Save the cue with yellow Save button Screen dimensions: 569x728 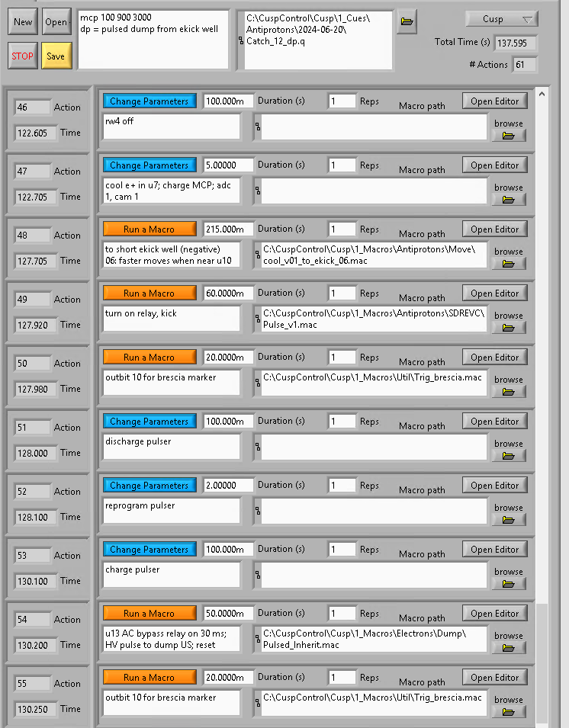point(56,56)
